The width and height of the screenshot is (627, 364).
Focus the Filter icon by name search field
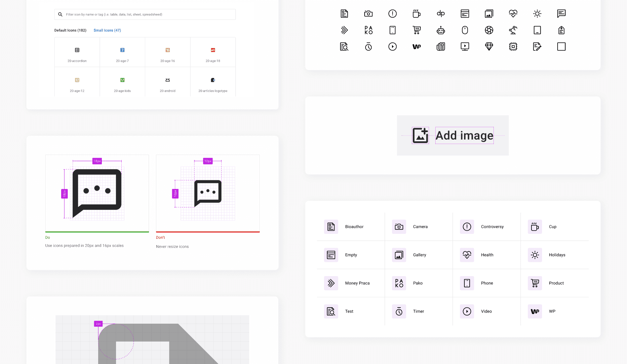145,15
